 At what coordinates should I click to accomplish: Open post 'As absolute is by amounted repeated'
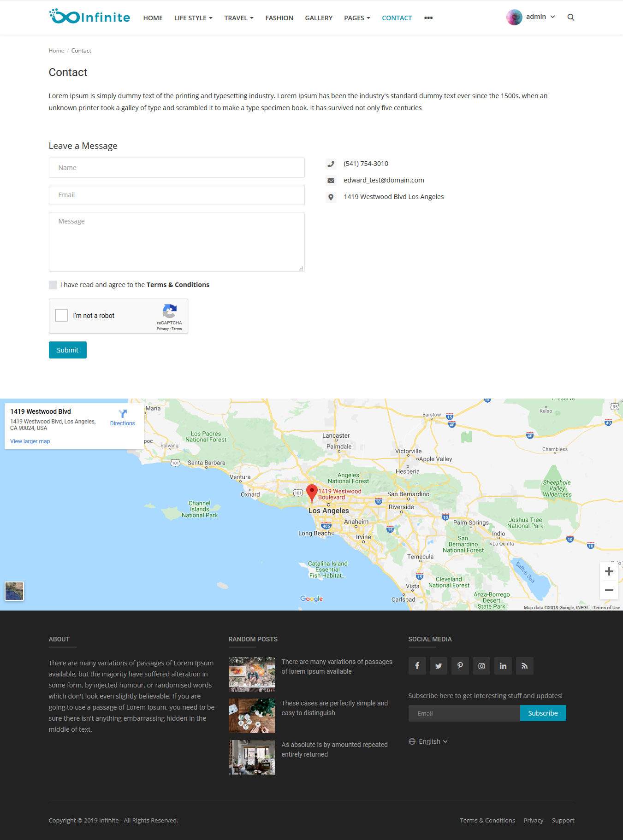[x=335, y=750]
